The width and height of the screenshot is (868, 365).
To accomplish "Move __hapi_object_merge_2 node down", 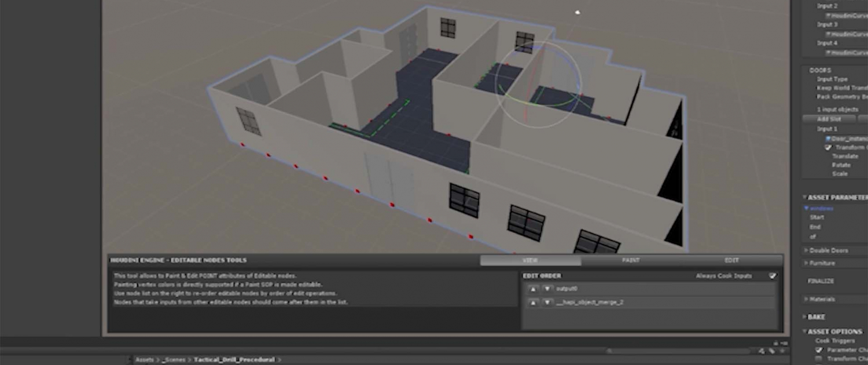I will (547, 302).
